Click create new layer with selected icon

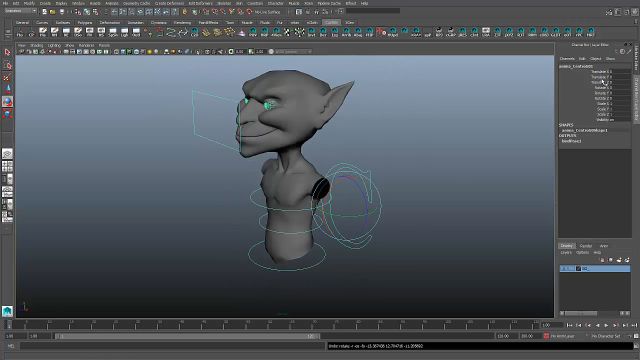click(x=627, y=260)
